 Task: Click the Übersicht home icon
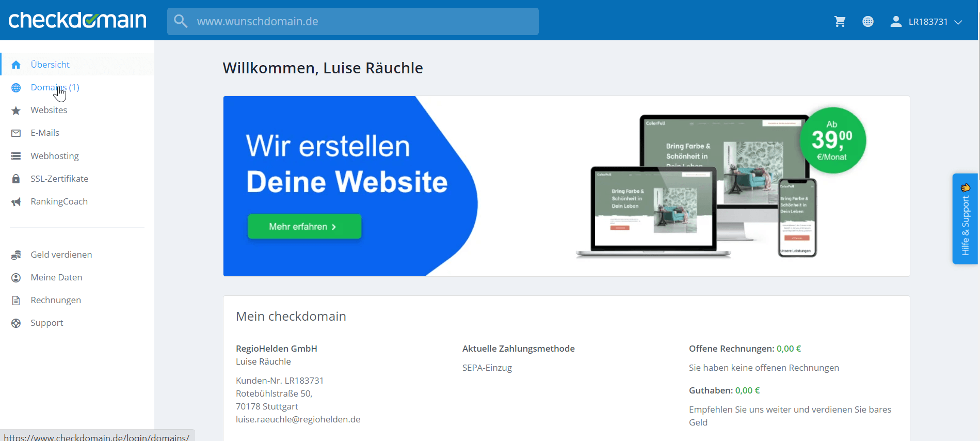[16, 65]
